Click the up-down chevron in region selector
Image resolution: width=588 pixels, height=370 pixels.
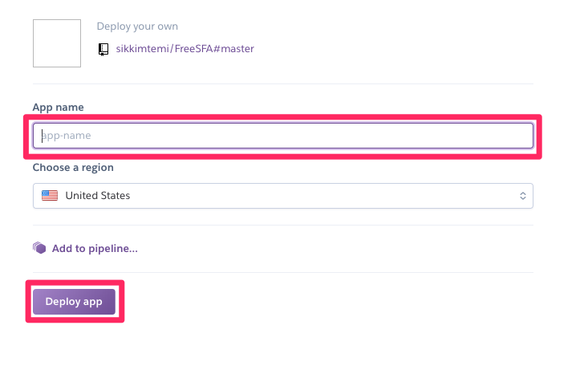pyautogui.click(x=522, y=195)
